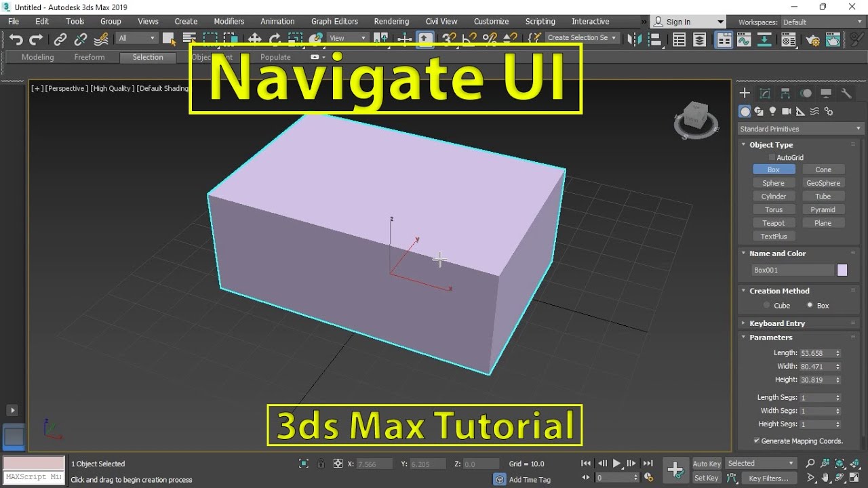Uncheck Generate Mapping Coords checkbox
Image resolution: width=868 pixels, height=488 pixels.
[757, 441]
